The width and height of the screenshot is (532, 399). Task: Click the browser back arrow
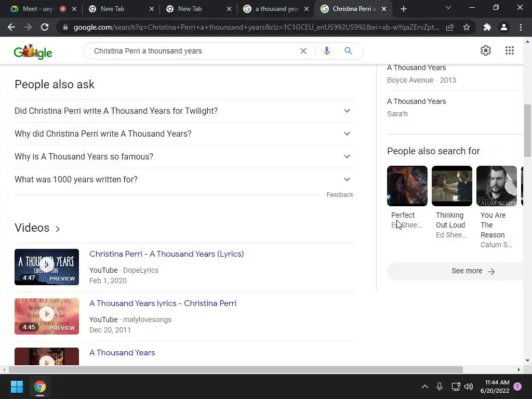click(x=11, y=27)
